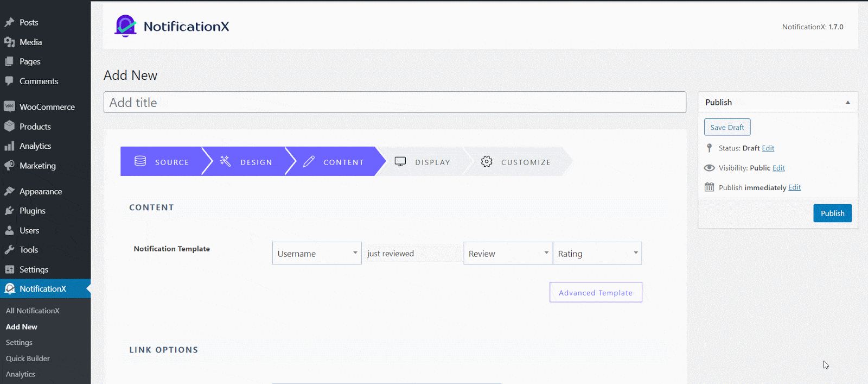Click the 'LINK OPTIONS' heading
Screen dimensions: 868x384
163,350
